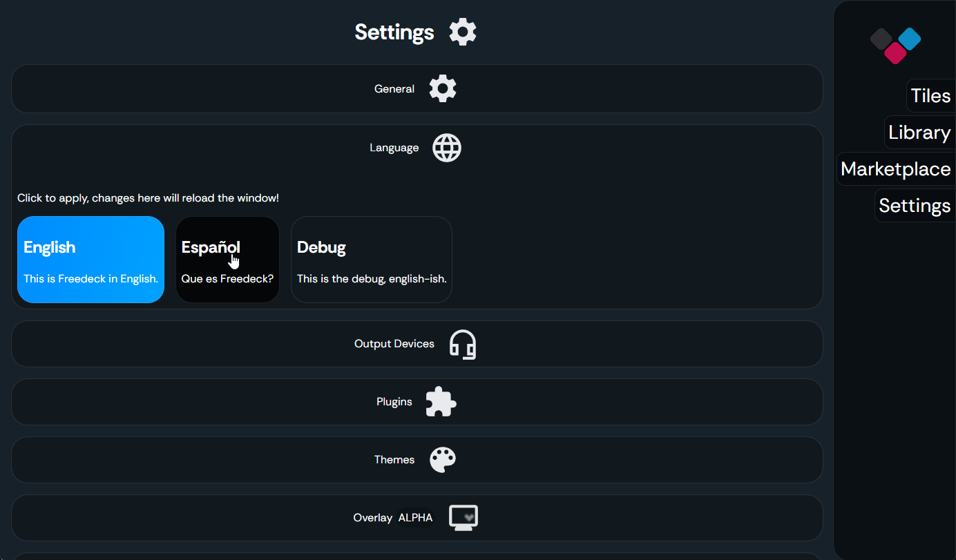
Task: Collapse the Language section header
Action: (417, 148)
